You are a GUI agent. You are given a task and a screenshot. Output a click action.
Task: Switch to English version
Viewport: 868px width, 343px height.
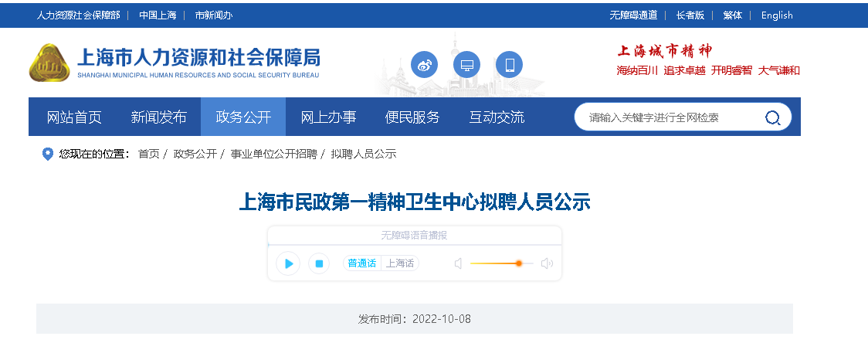click(777, 15)
